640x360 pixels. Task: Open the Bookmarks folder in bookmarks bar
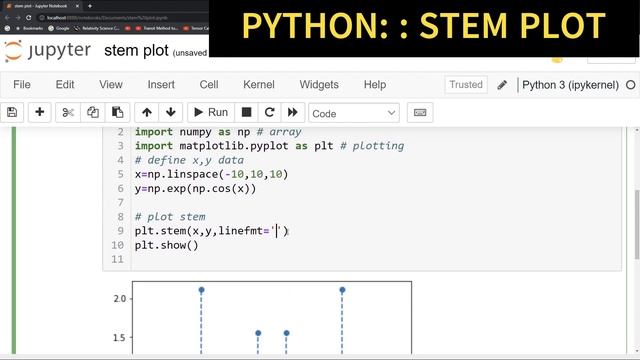[x=29, y=29]
